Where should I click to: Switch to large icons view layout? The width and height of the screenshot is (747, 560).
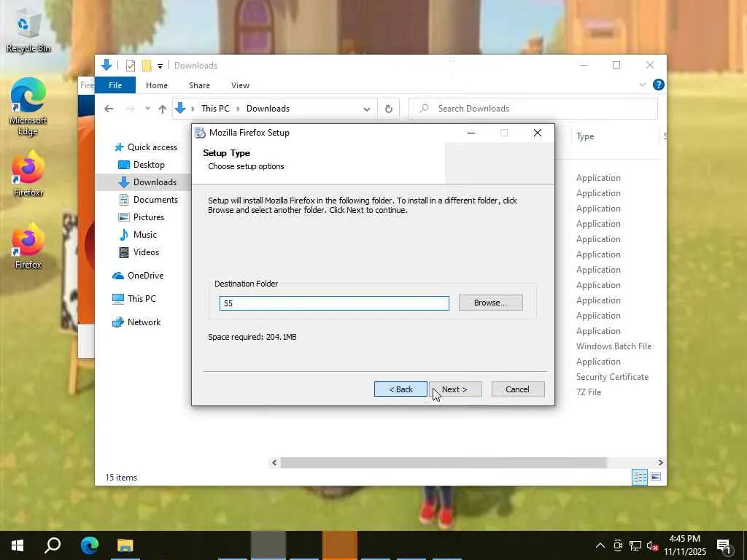[656, 477]
